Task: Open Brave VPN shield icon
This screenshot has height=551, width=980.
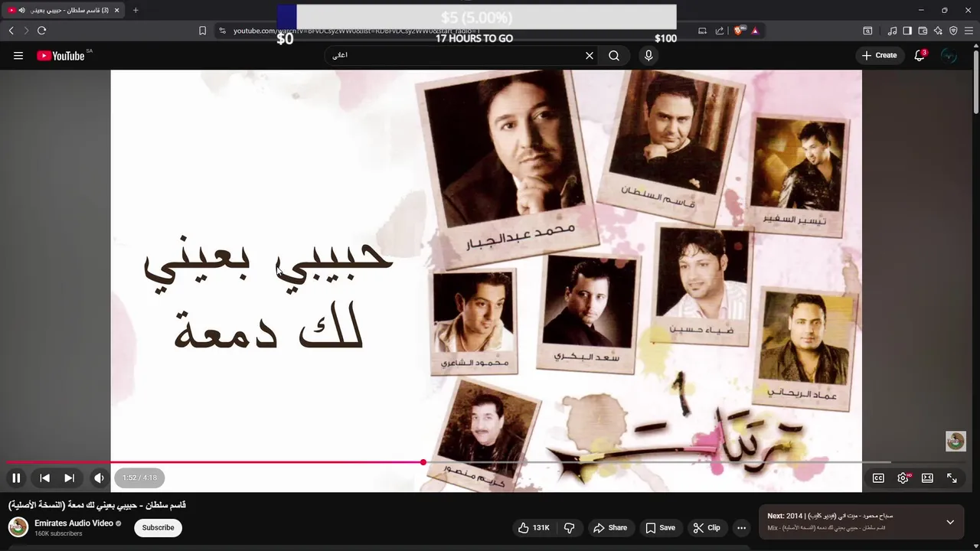Action: pyautogui.click(x=953, y=31)
